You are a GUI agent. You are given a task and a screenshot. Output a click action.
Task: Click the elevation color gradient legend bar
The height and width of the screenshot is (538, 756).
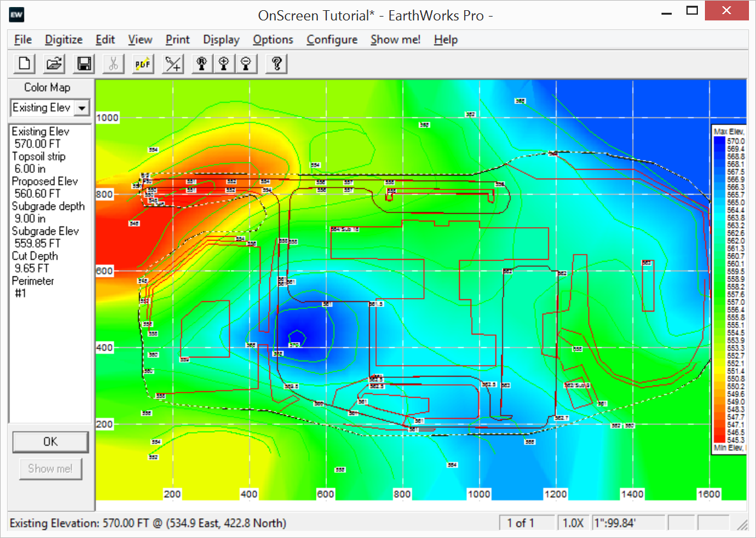point(720,289)
